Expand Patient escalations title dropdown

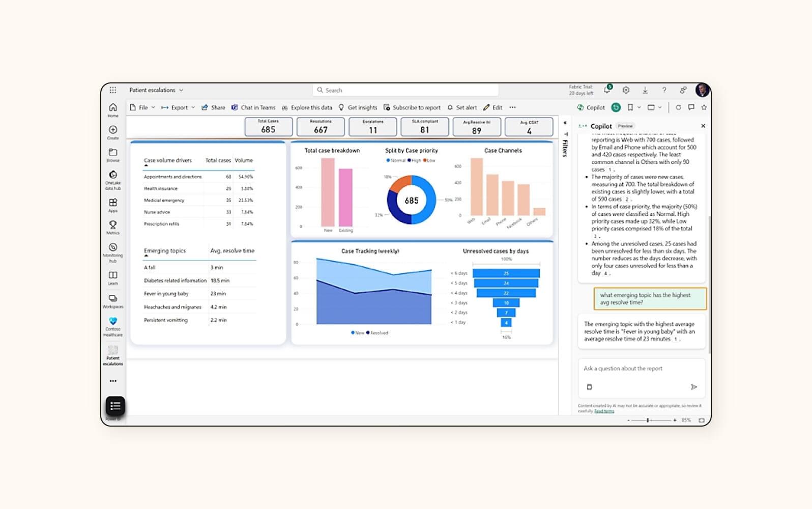[x=181, y=90]
